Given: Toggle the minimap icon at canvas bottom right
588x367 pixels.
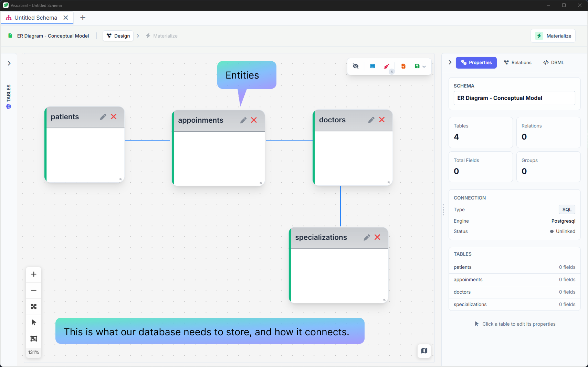Looking at the screenshot, I should 424,351.
